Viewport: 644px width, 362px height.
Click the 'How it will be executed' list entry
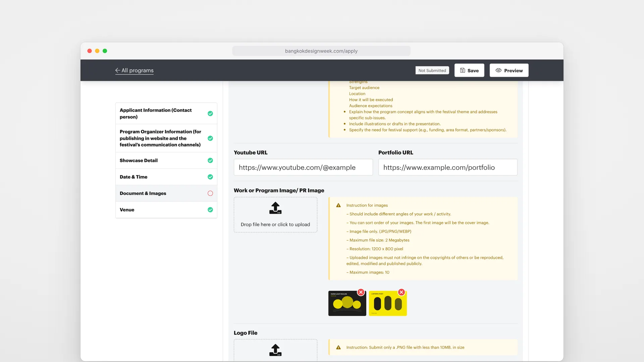click(x=371, y=100)
